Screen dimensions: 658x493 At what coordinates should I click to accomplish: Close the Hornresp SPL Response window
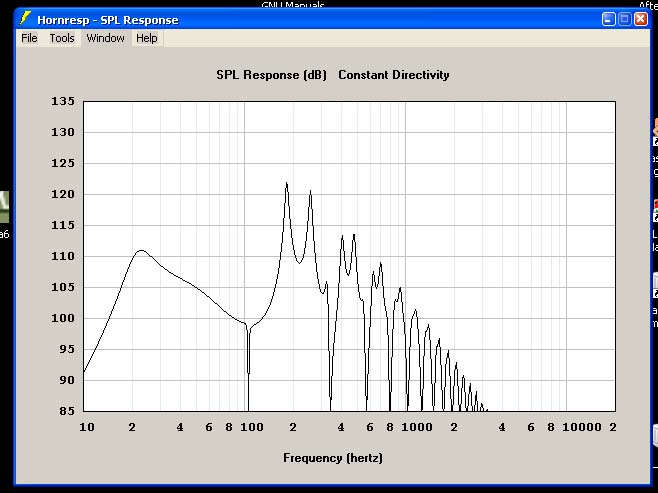point(641,19)
